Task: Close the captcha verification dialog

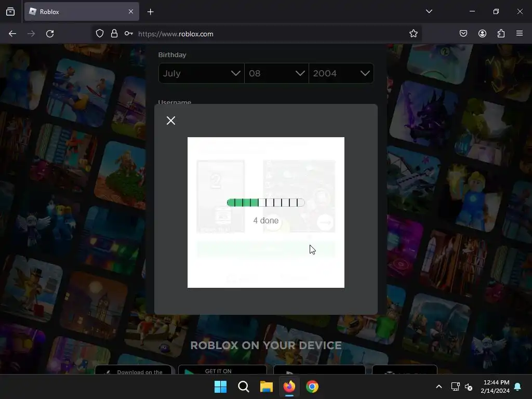Action: tap(170, 121)
